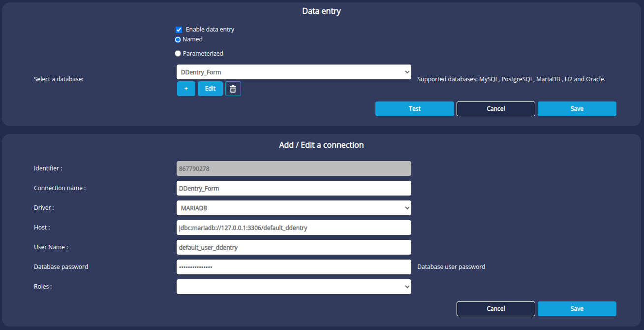The image size is (644, 330).
Task: Cancel the data entry changes
Action: 495,108
